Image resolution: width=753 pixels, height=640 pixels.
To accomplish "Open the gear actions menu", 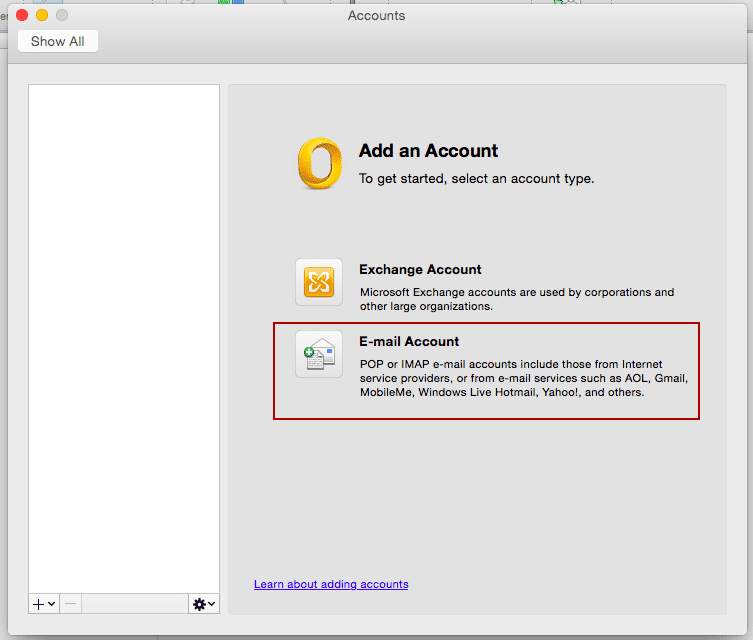I will pos(204,604).
